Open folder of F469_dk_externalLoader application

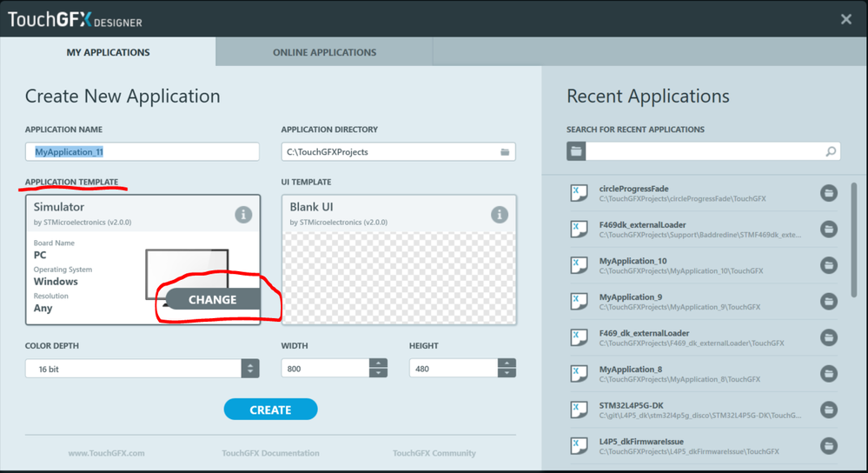(829, 337)
